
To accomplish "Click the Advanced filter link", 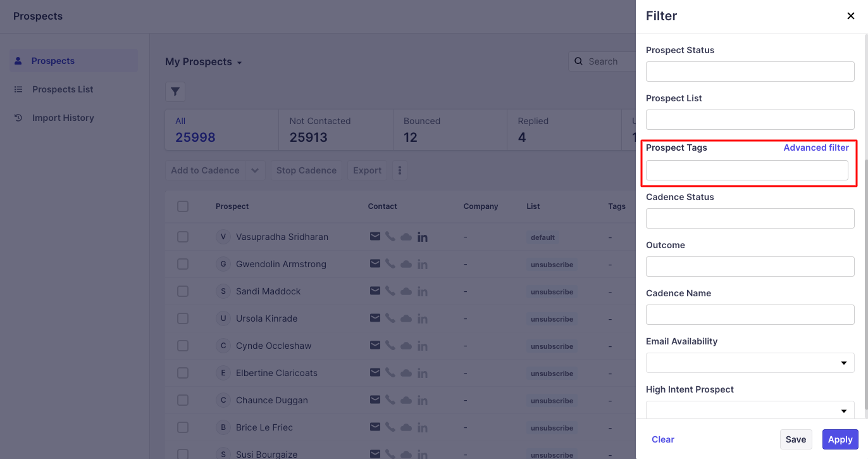I will pyautogui.click(x=815, y=148).
